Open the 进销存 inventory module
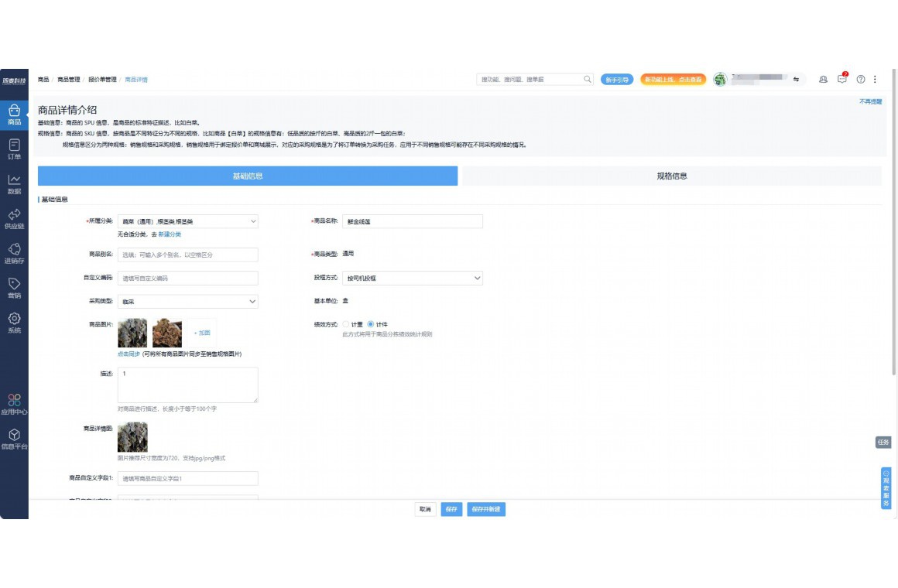Screen dimensions: 898x588 14,253
